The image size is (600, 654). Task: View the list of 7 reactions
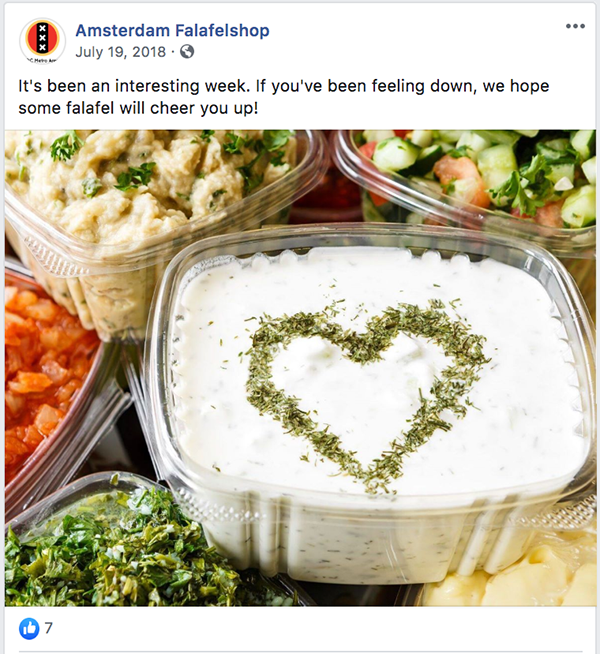48,628
